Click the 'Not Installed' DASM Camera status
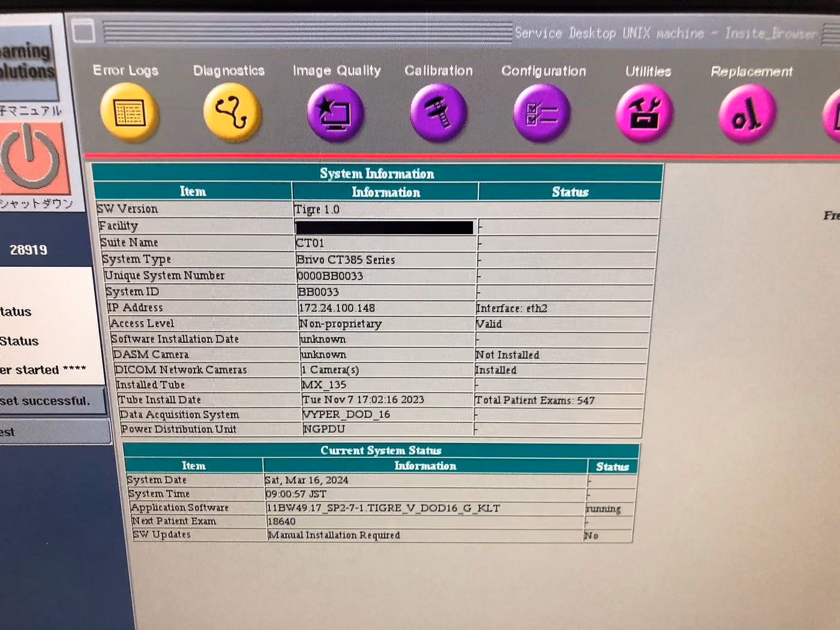Viewport: 840px width, 630px height. 508,355
